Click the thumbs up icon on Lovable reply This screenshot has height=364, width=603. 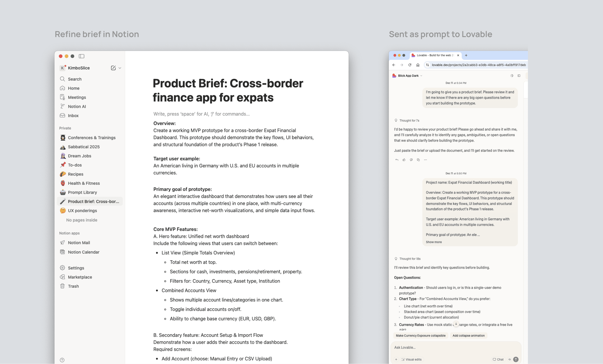pyautogui.click(x=404, y=160)
